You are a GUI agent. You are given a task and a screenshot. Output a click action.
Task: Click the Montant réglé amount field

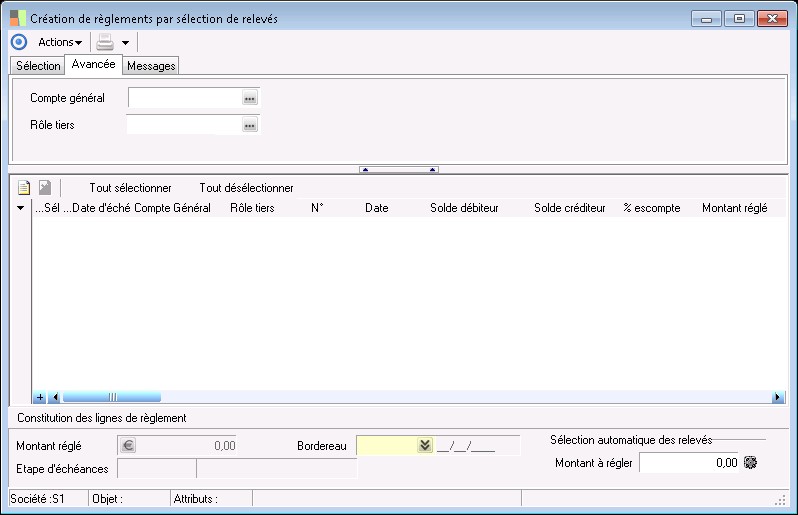177,446
